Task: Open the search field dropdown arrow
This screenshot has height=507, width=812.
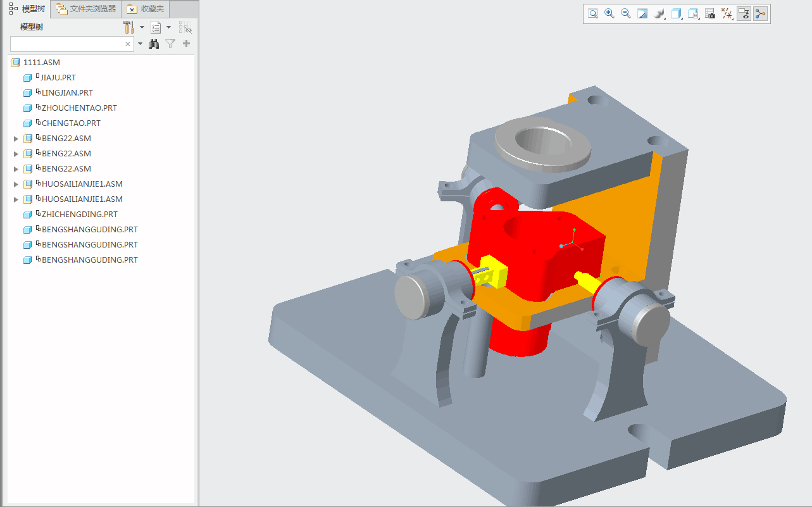Action: pyautogui.click(x=140, y=44)
